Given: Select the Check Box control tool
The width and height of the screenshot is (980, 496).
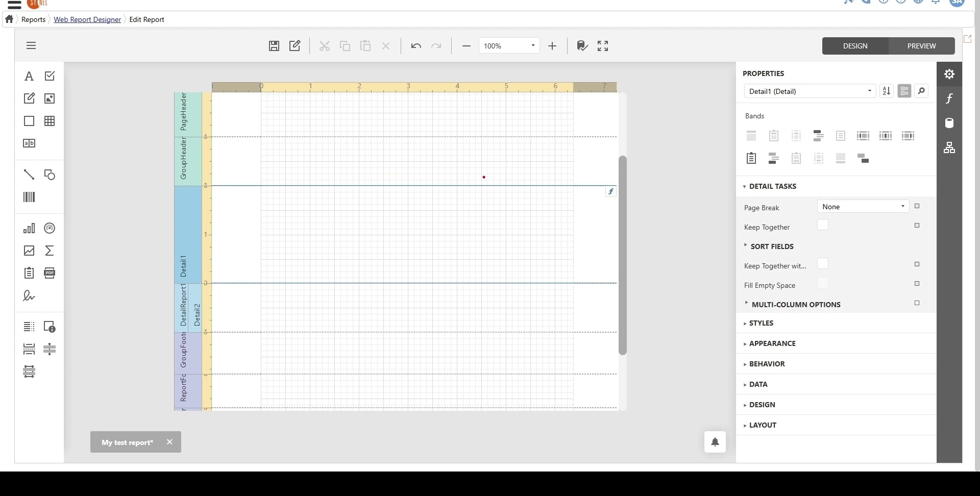Looking at the screenshot, I should 50,76.
